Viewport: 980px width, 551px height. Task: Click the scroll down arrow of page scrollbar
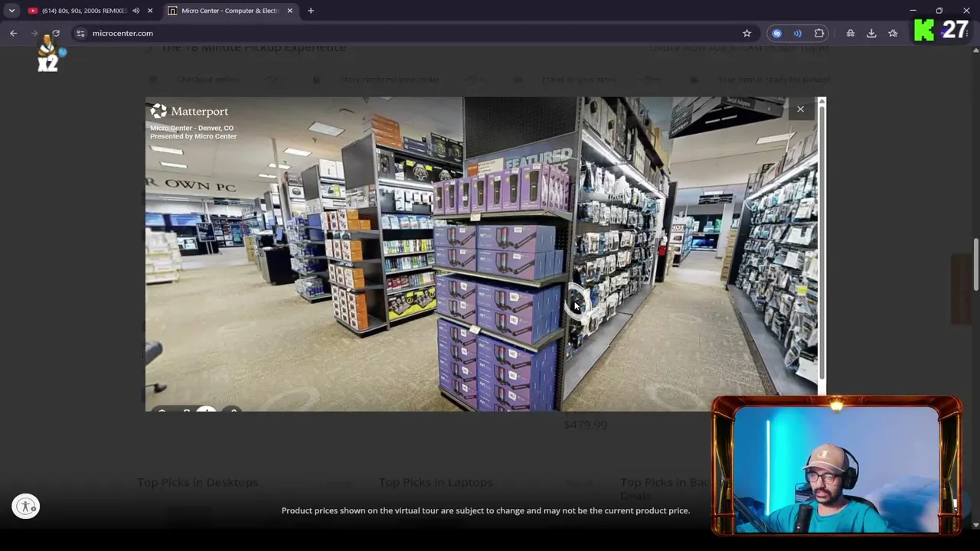click(975, 525)
